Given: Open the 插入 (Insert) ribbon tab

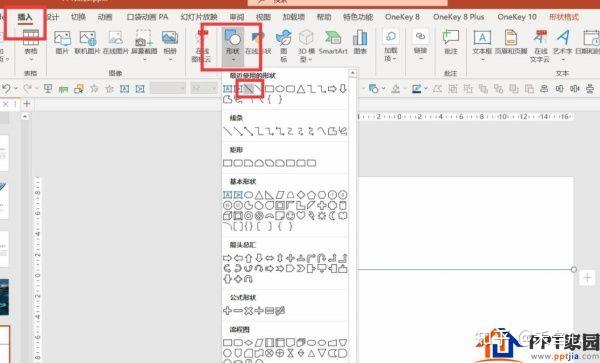Looking at the screenshot, I should (25, 17).
